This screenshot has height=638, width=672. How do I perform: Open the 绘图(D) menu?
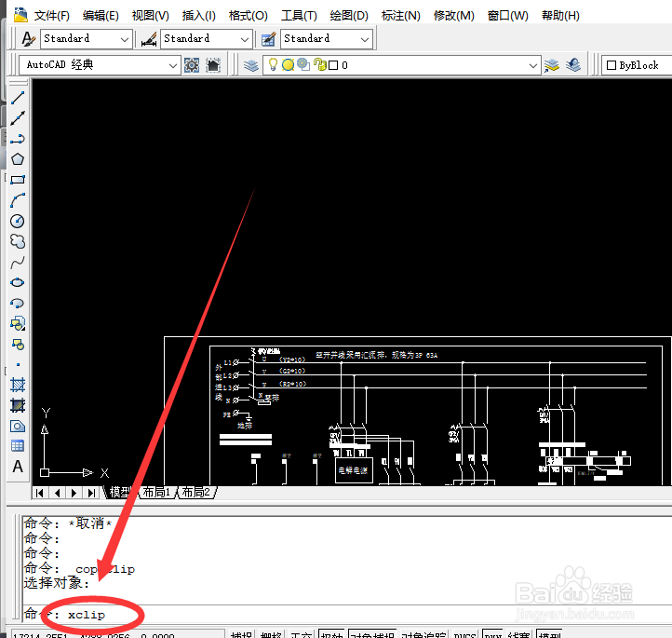349,16
